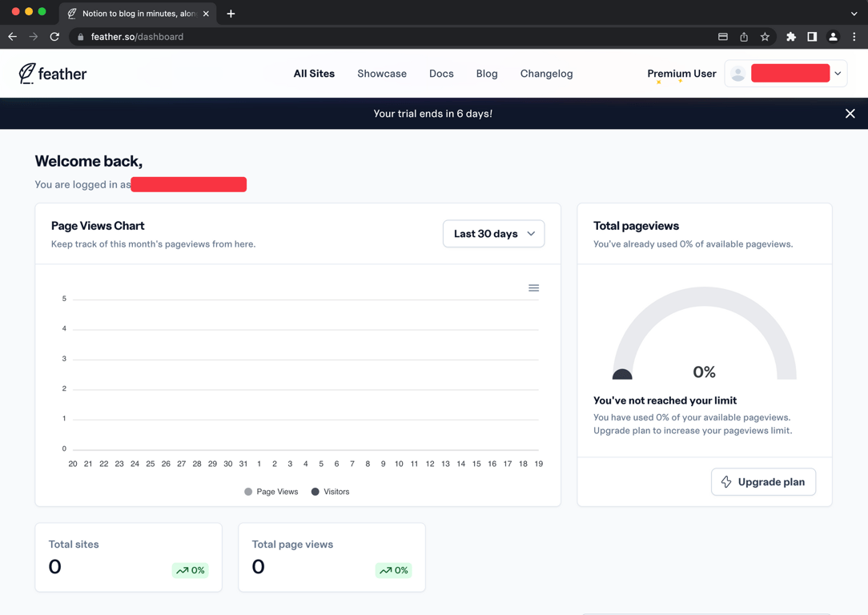The width and height of the screenshot is (868, 615).
Task: Click the browser back arrow
Action: click(13, 37)
